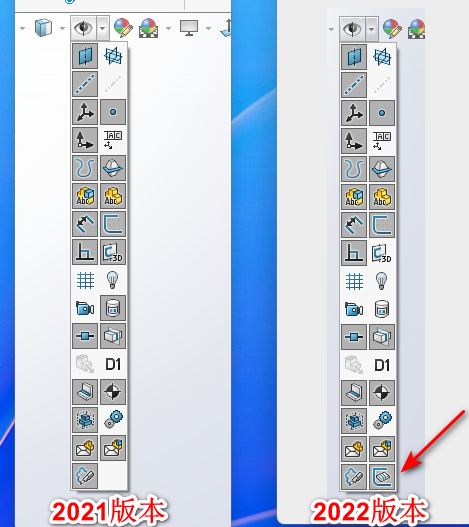This screenshot has height=527, width=469.
Task: Toggle View Sketches in right 2022 flyout
Action: coord(382,225)
